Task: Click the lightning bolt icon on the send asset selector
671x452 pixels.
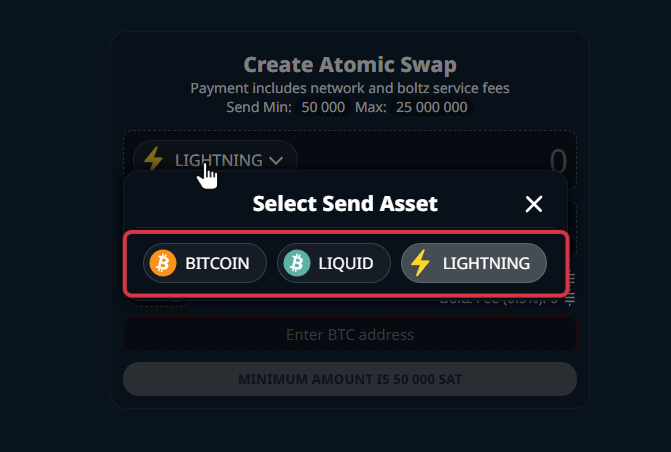Action: pyautogui.click(x=153, y=159)
